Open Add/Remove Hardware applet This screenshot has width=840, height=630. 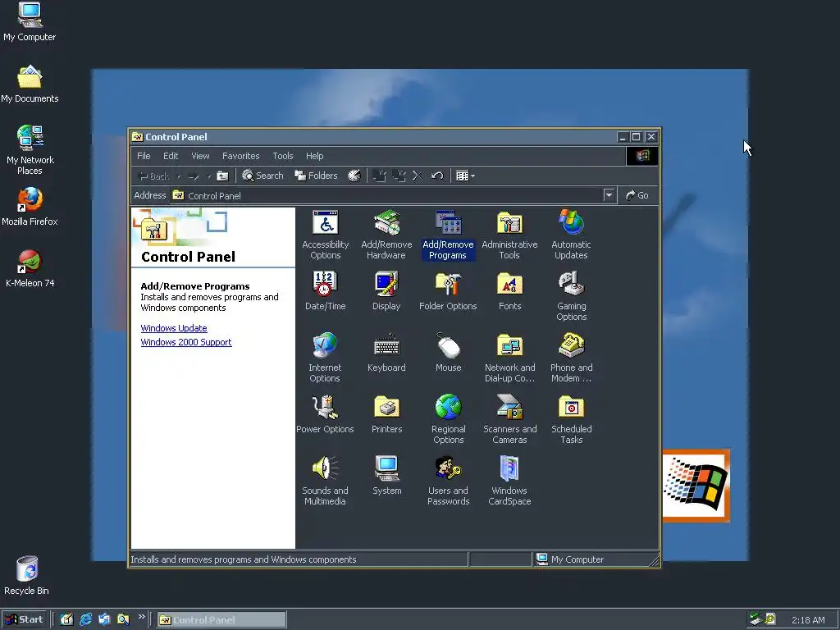coord(386,235)
